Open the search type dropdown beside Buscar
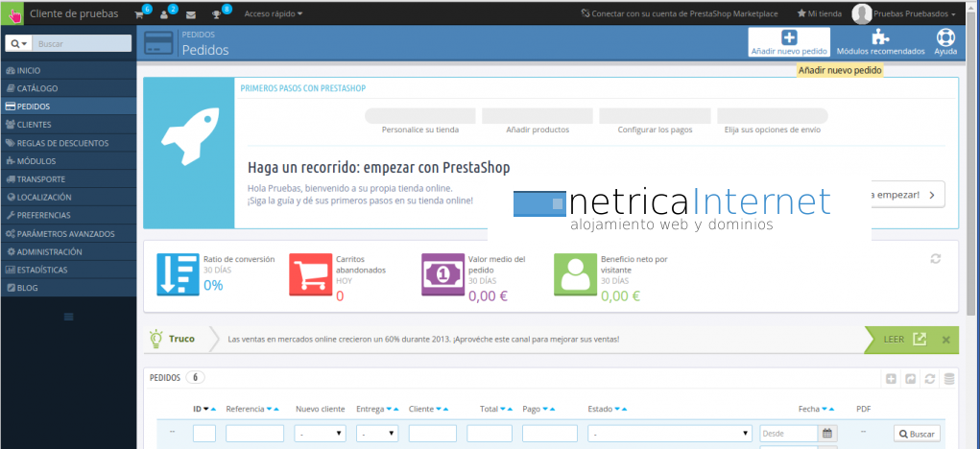The width and height of the screenshot is (980, 449). point(19,44)
